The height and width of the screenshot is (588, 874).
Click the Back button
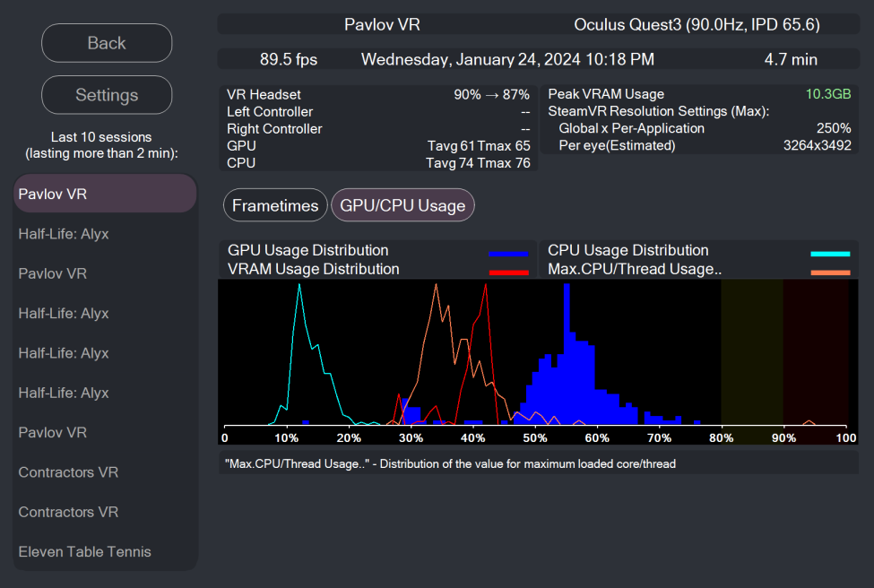click(x=107, y=43)
